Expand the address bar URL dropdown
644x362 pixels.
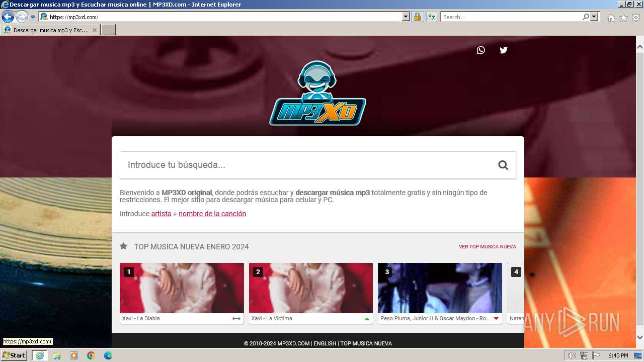406,17
